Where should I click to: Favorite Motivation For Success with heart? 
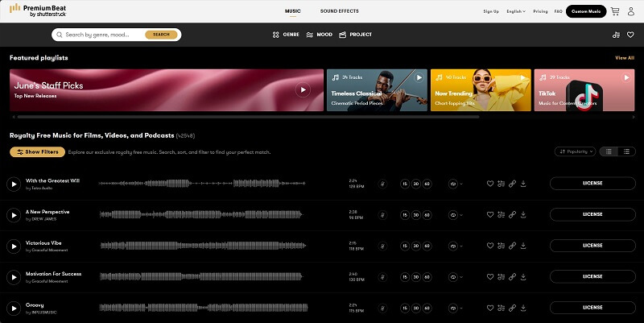(490, 276)
